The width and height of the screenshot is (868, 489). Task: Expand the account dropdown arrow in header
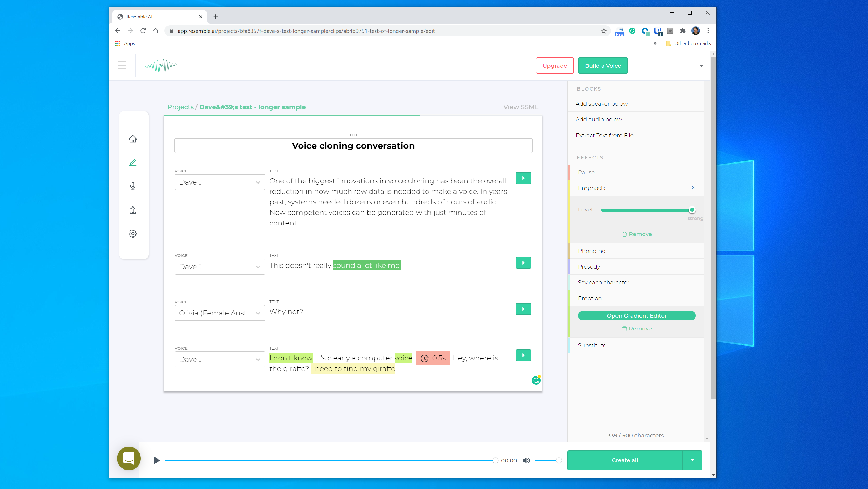point(701,66)
